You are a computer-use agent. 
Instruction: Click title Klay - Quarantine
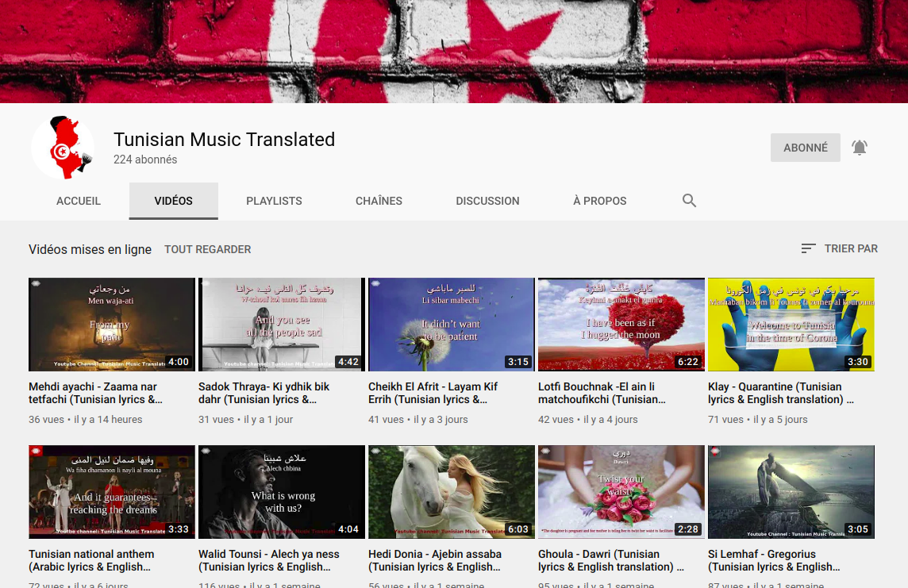click(780, 393)
